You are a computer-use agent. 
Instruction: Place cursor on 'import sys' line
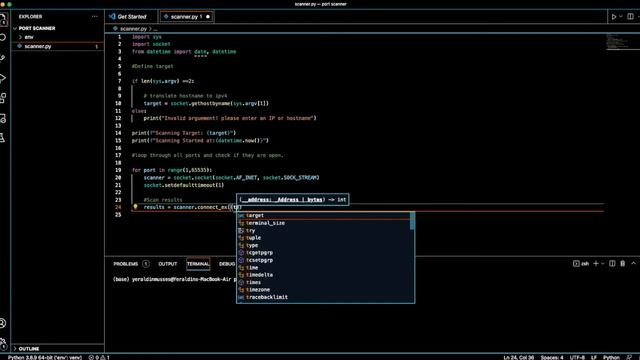click(x=147, y=37)
